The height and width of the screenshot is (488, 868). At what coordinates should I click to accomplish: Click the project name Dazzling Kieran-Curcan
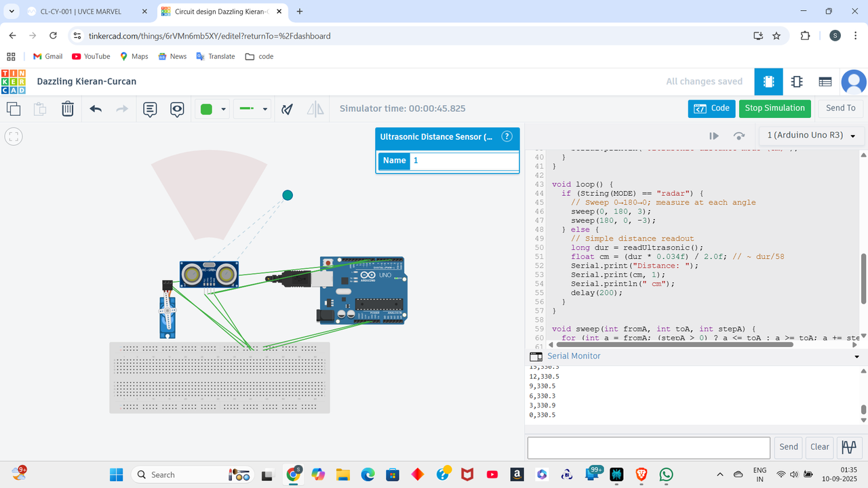pos(87,81)
